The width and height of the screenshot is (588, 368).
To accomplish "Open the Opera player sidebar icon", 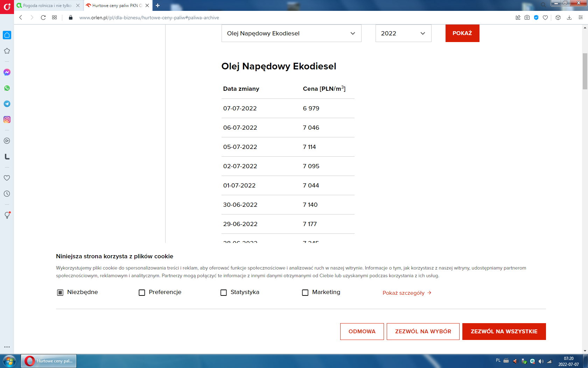I will click(x=7, y=141).
